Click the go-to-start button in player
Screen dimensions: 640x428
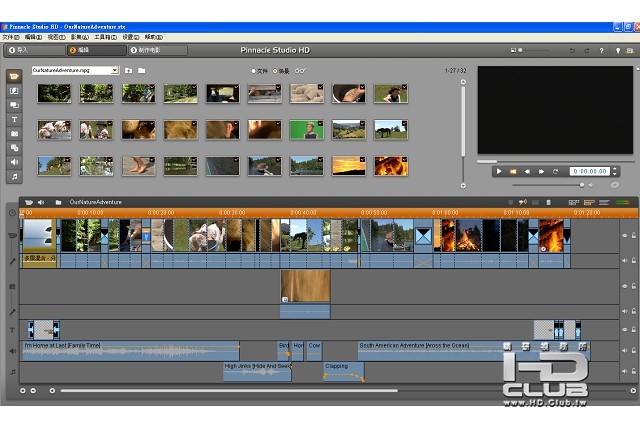(513, 171)
